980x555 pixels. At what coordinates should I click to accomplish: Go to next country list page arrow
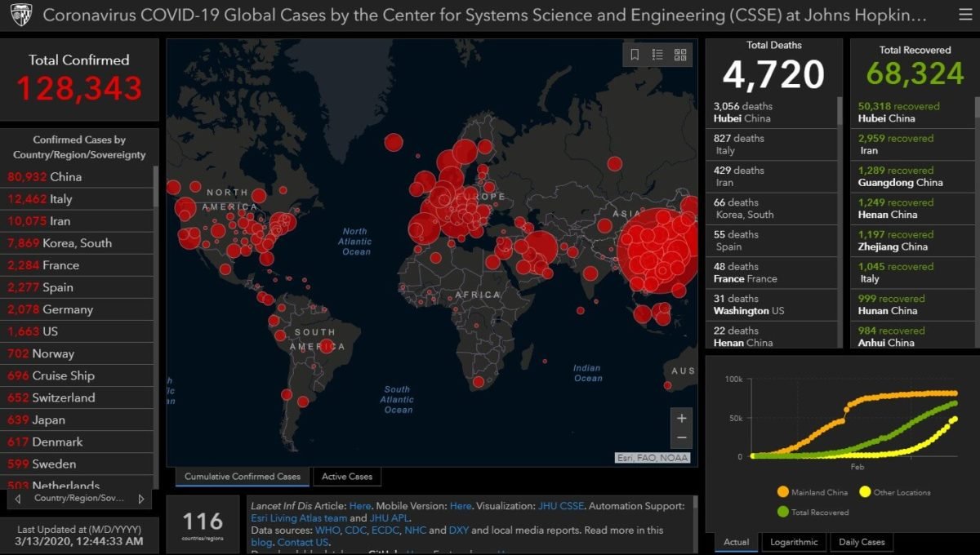point(140,498)
